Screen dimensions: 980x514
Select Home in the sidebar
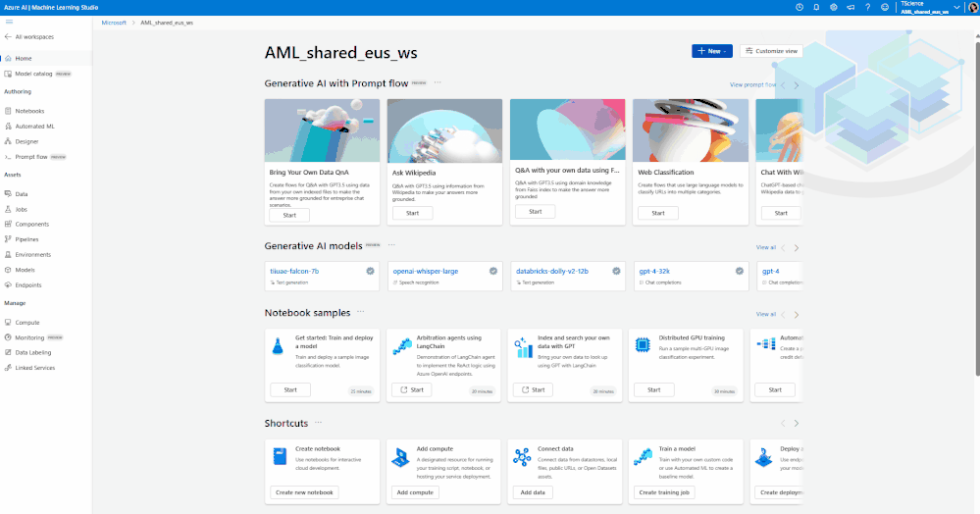click(46, 58)
